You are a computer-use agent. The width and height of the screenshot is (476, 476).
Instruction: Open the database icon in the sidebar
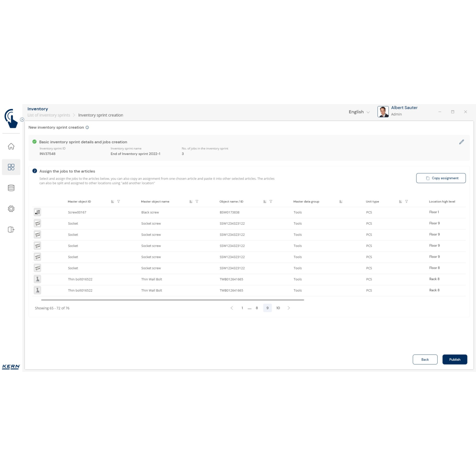12,188
